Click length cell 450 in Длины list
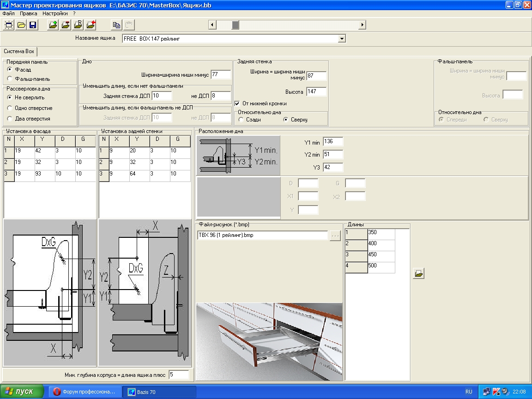 click(x=381, y=256)
